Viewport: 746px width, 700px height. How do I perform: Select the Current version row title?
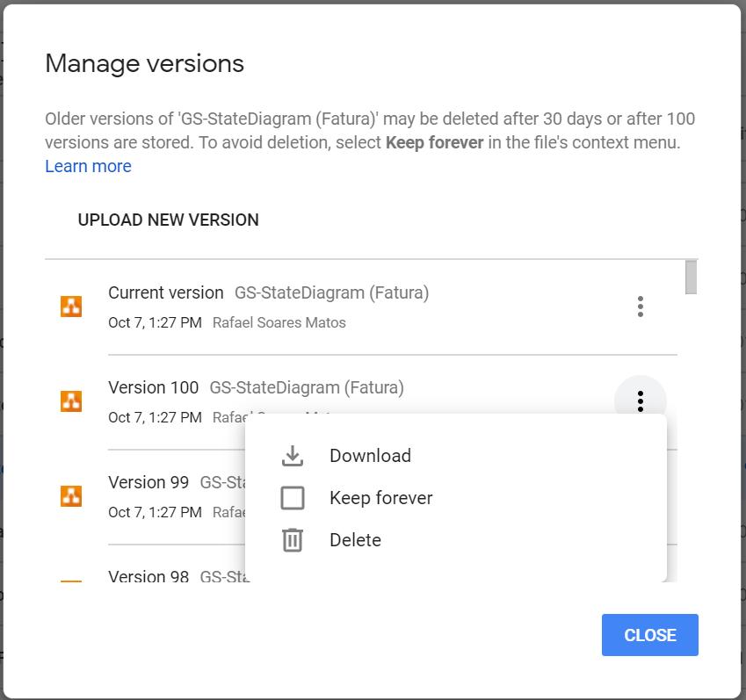(166, 293)
